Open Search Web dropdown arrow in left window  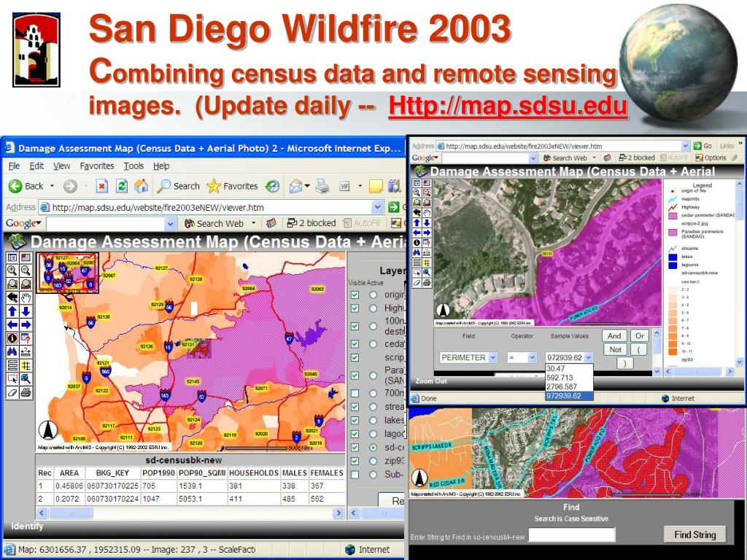253,223
